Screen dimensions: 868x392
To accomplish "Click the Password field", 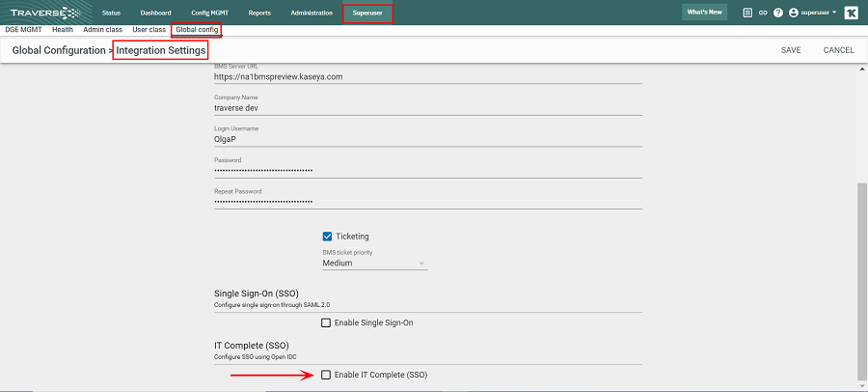I will pos(428,171).
